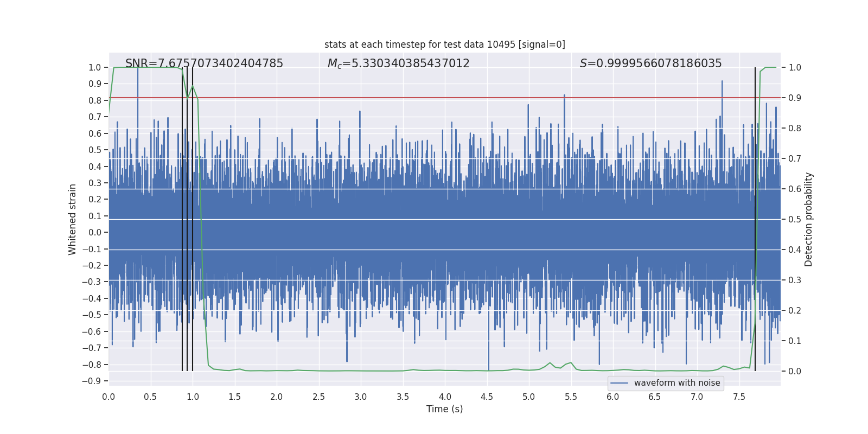Click the 4.0 tick on the time axis

coord(445,397)
